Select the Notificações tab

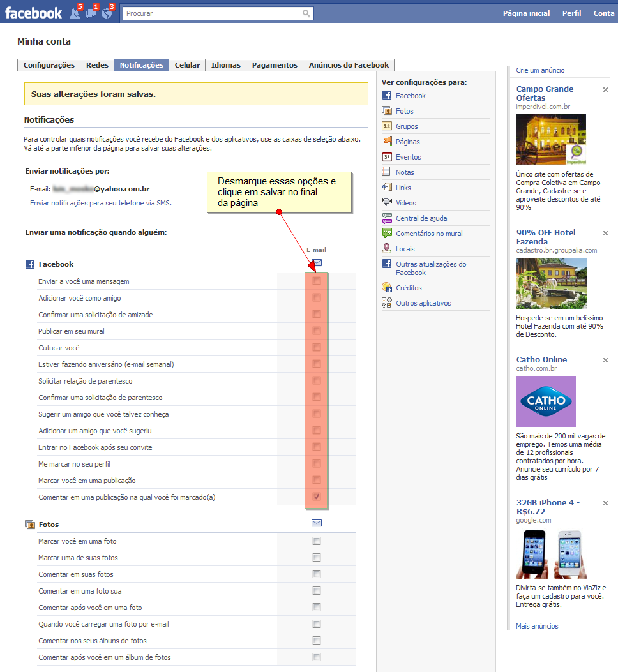[142, 65]
